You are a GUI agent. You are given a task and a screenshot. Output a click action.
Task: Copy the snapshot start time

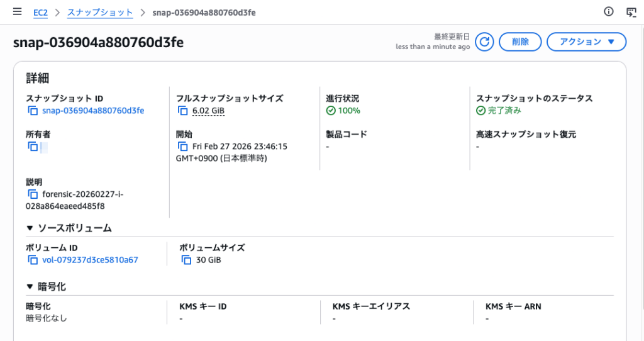(183, 147)
